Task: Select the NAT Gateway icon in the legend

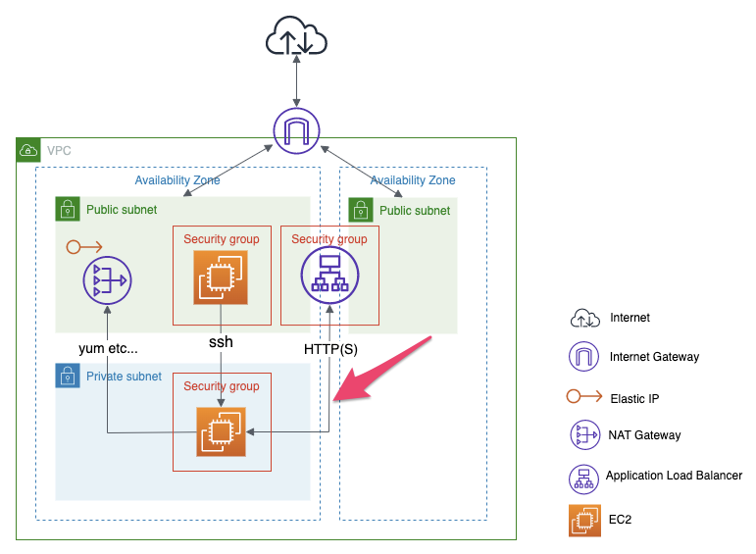Action: point(584,434)
